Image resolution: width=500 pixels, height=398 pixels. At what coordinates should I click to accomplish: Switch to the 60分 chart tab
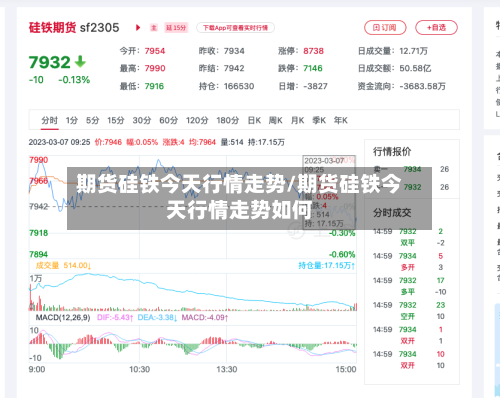point(169,120)
